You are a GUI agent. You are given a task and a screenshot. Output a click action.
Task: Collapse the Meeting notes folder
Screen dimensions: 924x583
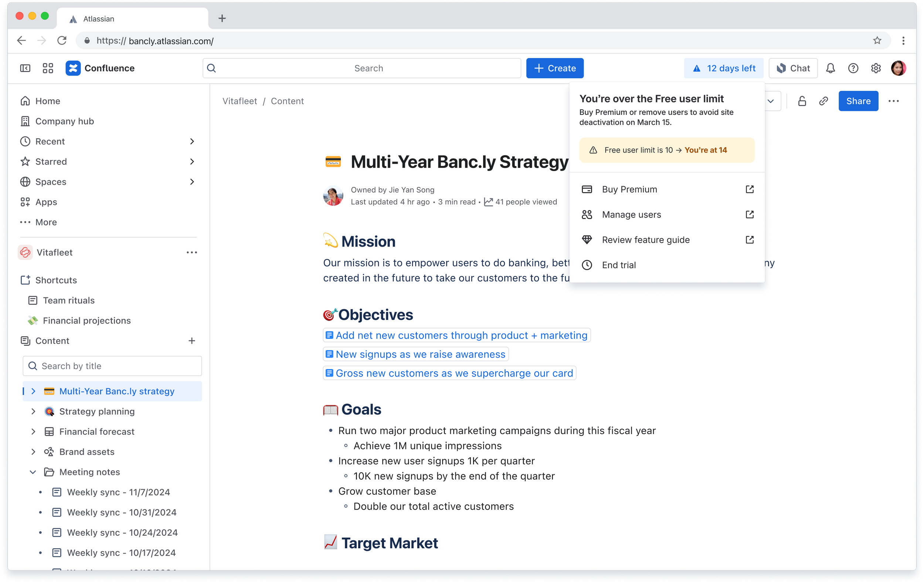(x=33, y=472)
